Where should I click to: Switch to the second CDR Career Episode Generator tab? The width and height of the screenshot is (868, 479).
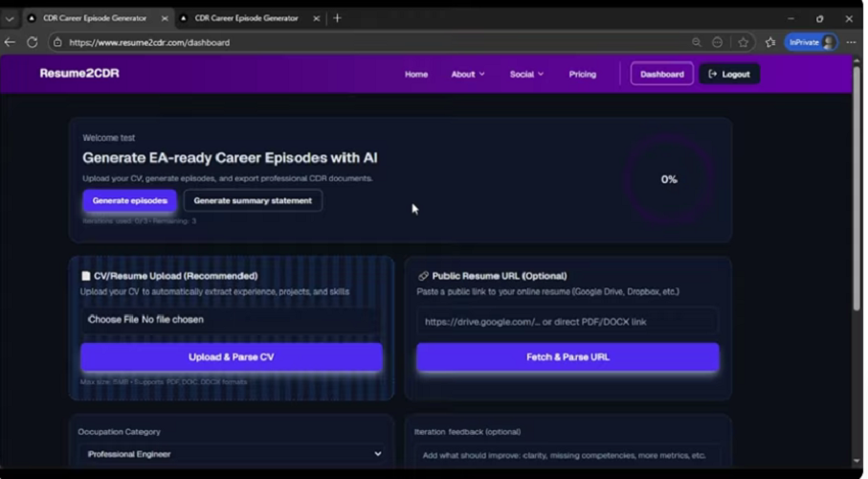click(246, 18)
